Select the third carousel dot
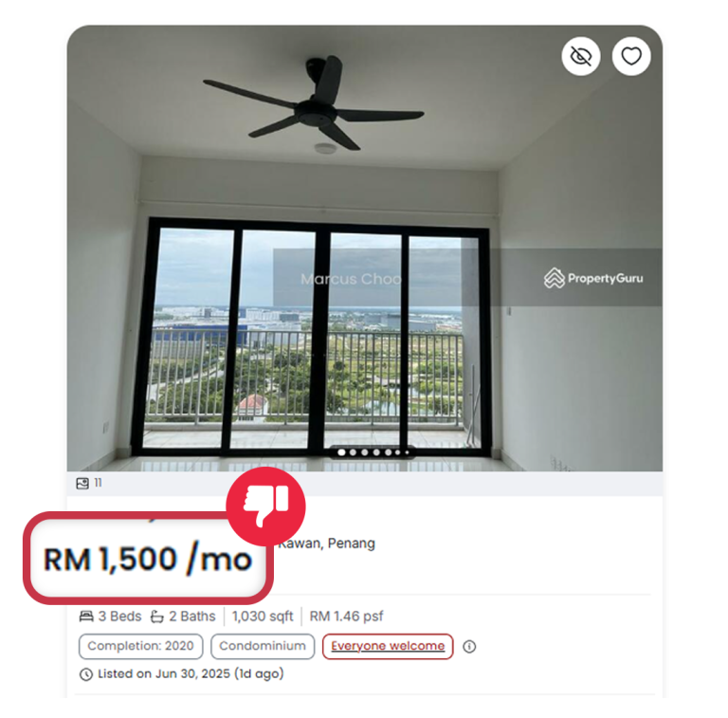 (364, 451)
